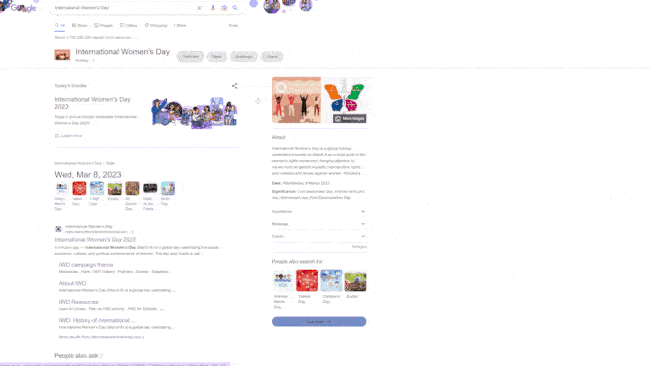Open the Videos search tab
Viewport: 650px width, 366px height.
[129, 26]
